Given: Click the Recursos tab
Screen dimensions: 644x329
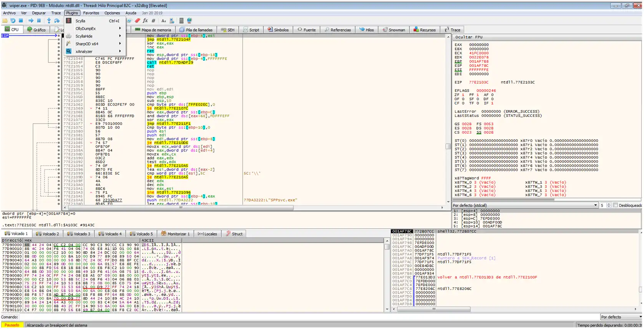Looking at the screenshot, I should pyautogui.click(x=425, y=30).
